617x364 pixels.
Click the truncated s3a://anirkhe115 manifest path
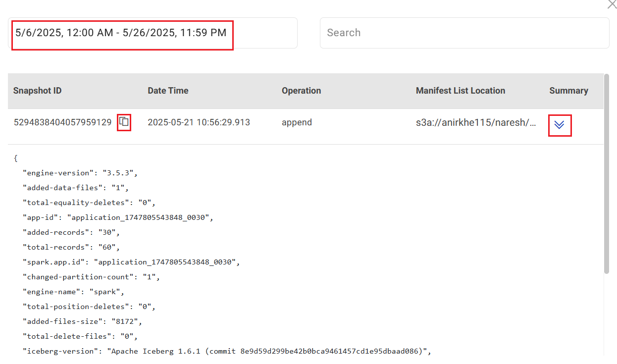pos(476,122)
